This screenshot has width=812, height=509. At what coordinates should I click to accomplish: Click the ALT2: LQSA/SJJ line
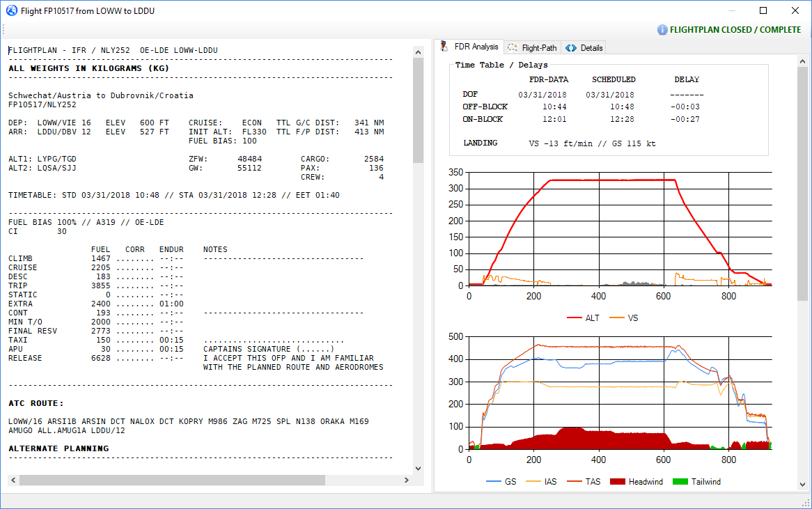[42, 168]
